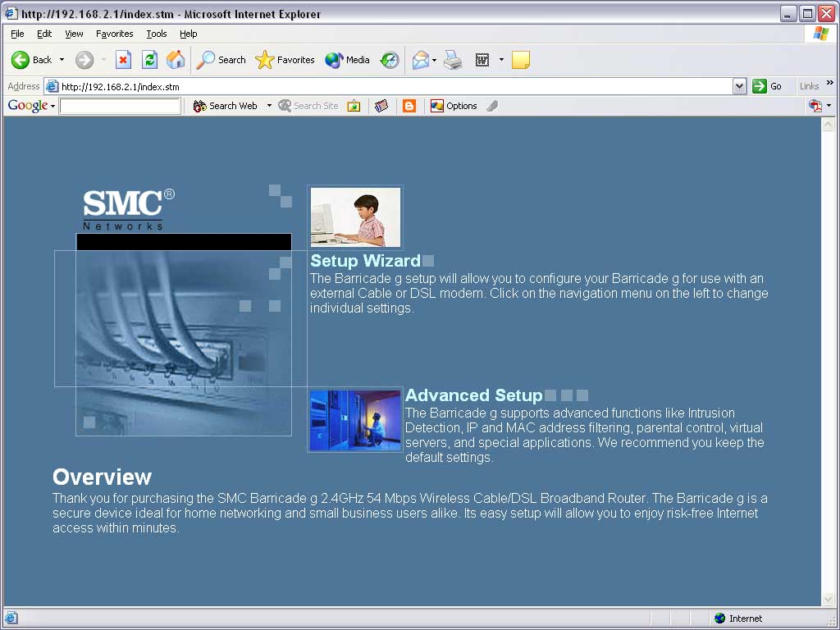Click the vertical scrollbar down arrow
Viewport: 840px width, 630px height.
click(x=829, y=598)
